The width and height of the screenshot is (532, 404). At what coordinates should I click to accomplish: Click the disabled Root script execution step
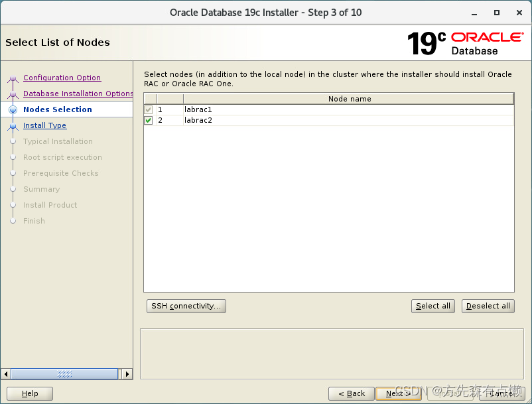tap(62, 157)
